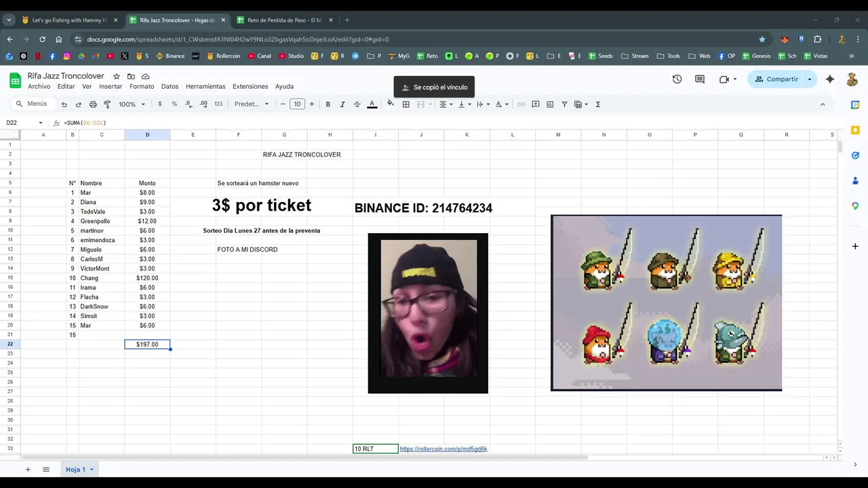868x488 pixels.
Task: Open Compartir dropdown arrow
Action: tap(809, 79)
